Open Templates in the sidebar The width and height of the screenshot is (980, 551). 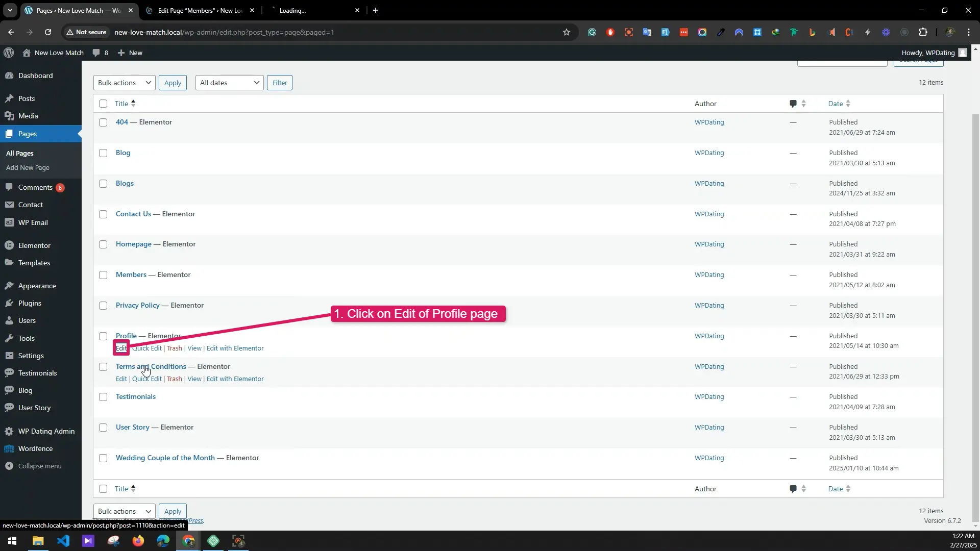click(x=34, y=263)
